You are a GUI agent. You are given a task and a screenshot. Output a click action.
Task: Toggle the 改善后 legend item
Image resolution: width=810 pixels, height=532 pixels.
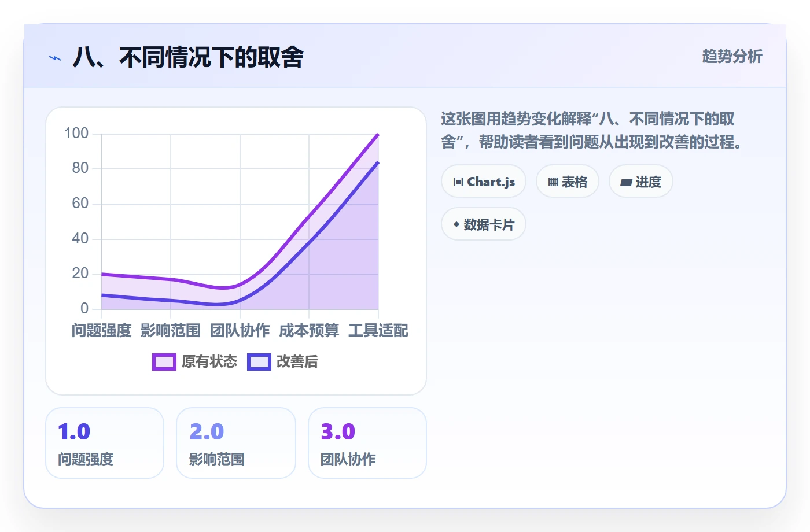point(283,362)
